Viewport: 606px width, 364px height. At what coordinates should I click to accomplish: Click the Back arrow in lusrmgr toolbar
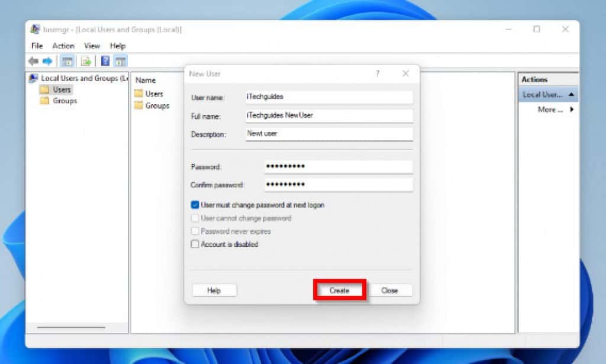(x=34, y=61)
